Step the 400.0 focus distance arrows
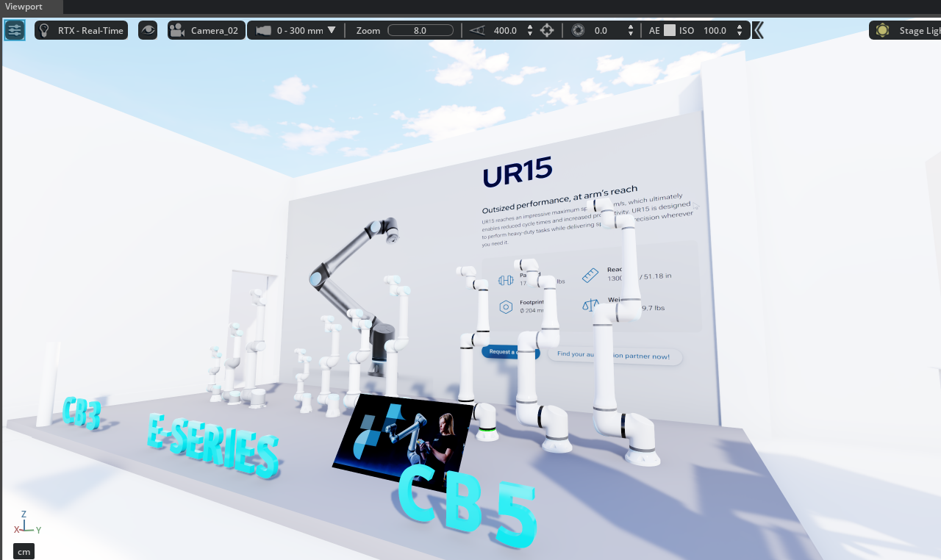Viewport: 941px width, 560px height. point(530,30)
